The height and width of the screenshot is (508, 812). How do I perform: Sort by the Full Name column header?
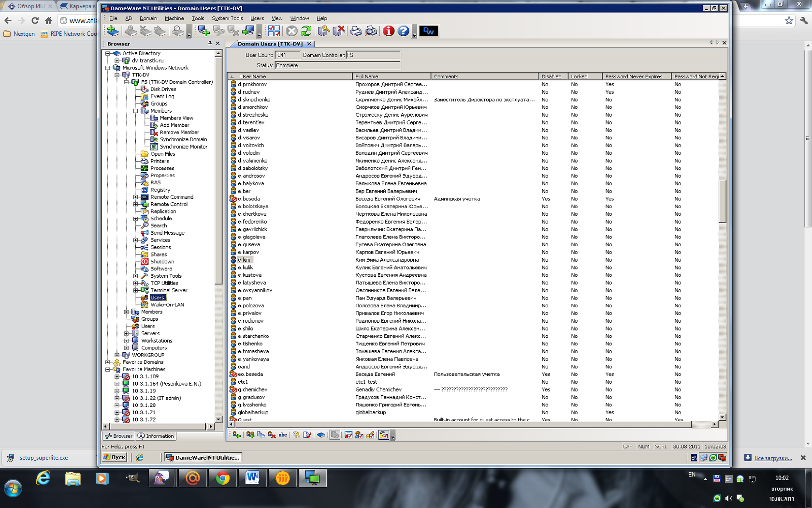pos(391,76)
